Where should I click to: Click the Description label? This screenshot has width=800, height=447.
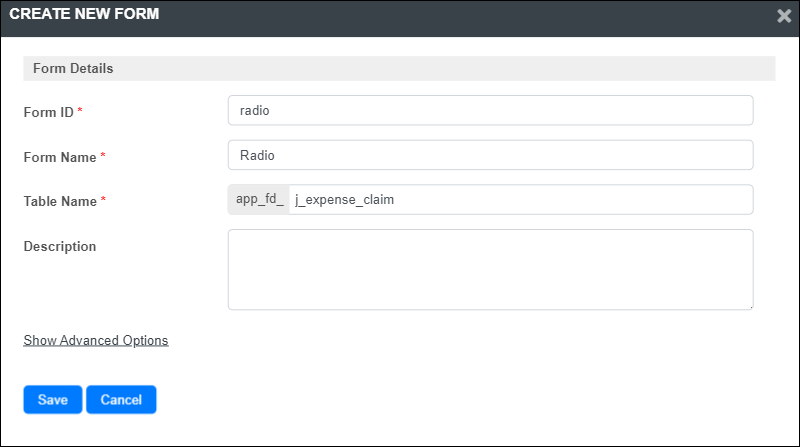60,246
